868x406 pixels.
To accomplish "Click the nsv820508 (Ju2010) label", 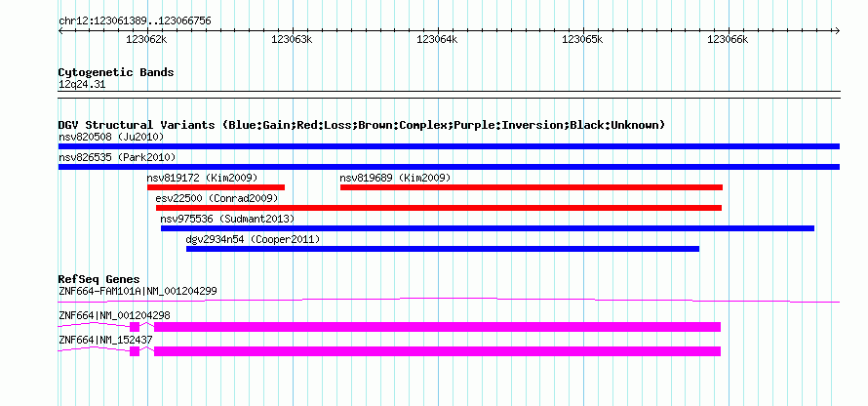I will [111, 137].
